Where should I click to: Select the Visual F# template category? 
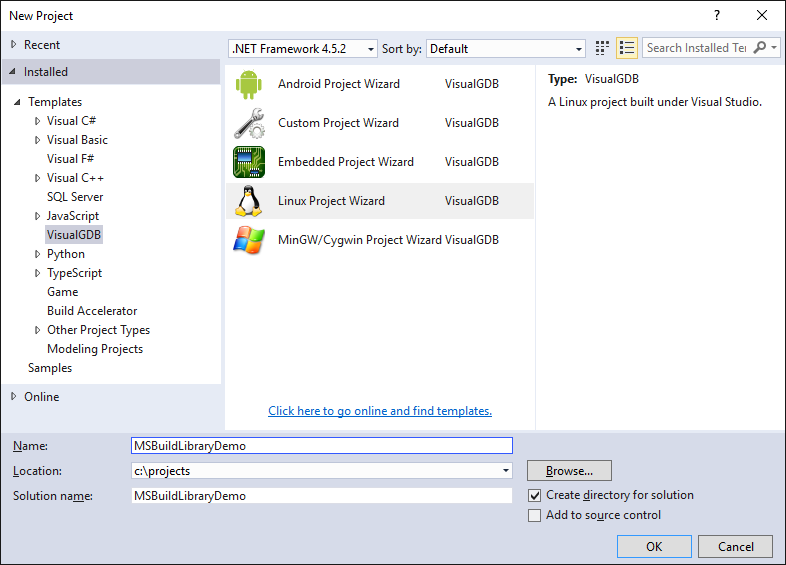click(70, 159)
